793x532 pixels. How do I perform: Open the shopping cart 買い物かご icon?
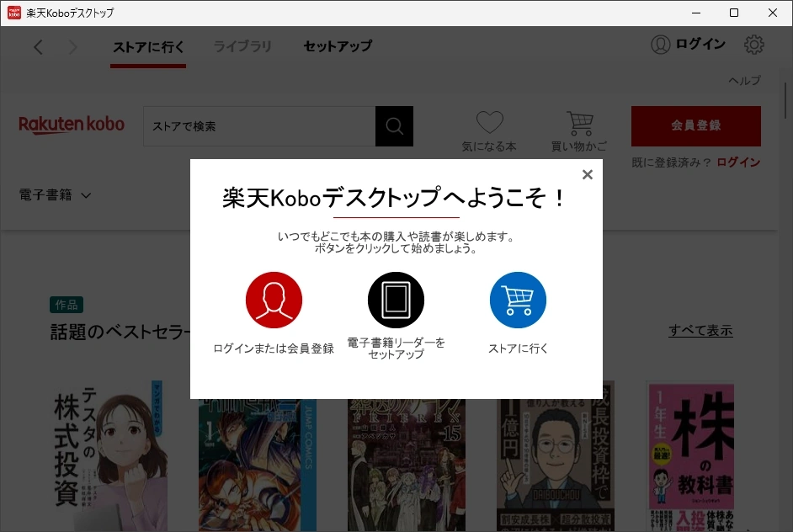[x=579, y=123]
